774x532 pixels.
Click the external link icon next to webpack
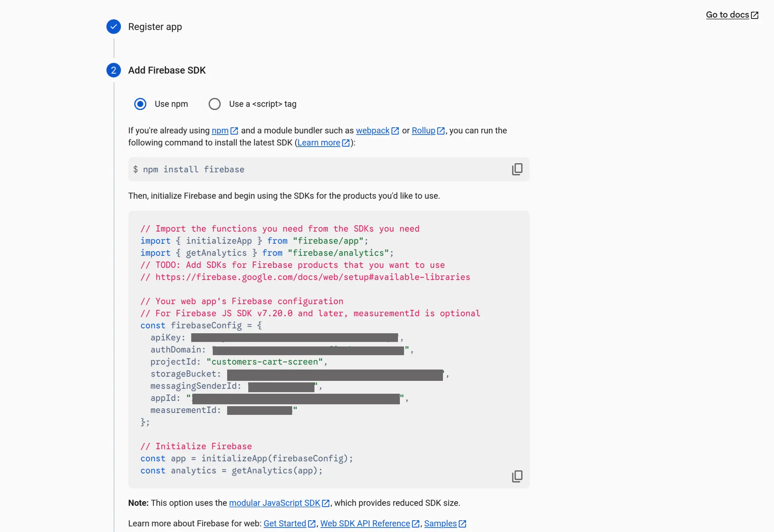pyautogui.click(x=395, y=130)
